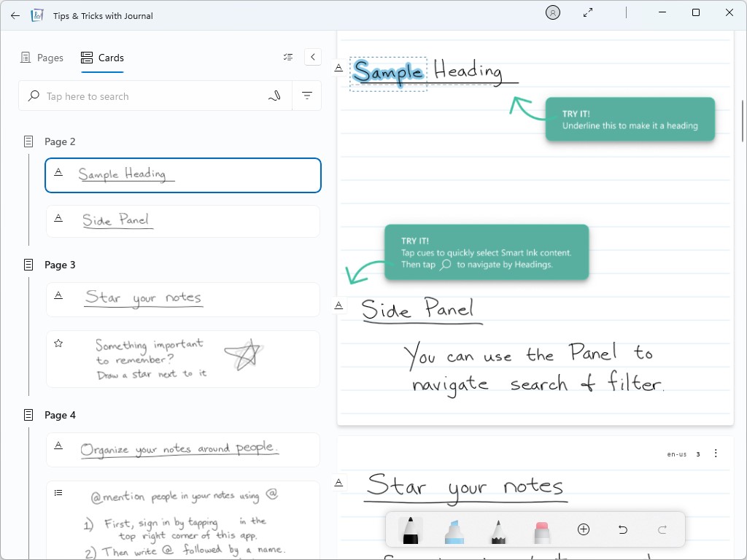Select the Page 2 group header
Screen dimensions: 747x560
(60, 141)
